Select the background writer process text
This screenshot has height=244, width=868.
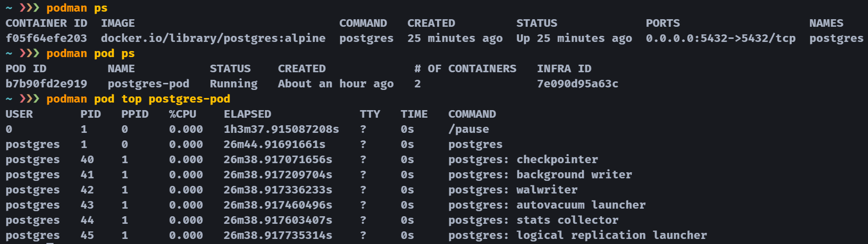tap(574, 175)
